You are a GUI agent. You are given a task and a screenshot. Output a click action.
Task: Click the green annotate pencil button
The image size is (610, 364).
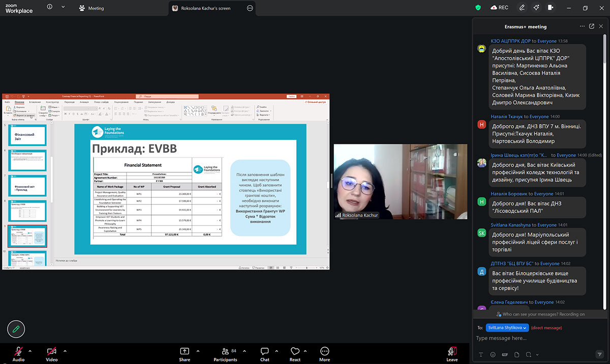[16, 329]
